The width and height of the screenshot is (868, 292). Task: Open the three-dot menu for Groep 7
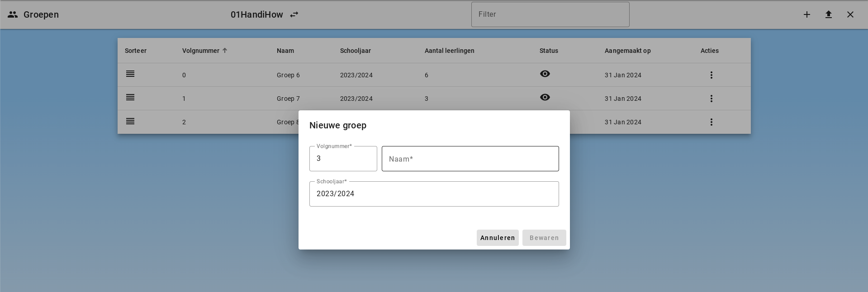711,99
